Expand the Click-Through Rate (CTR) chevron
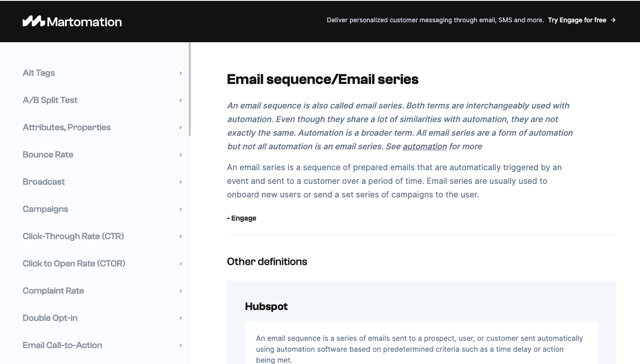The height and width of the screenshot is (364, 640). click(181, 236)
